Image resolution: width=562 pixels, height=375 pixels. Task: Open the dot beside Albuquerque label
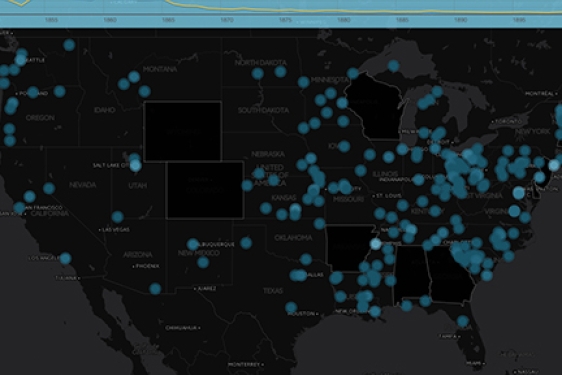[193, 245]
